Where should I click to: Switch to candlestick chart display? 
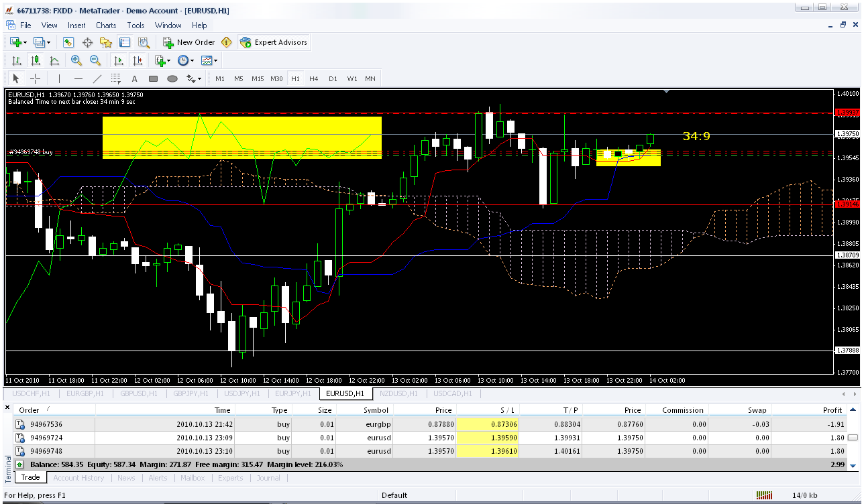click(x=36, y=60)
